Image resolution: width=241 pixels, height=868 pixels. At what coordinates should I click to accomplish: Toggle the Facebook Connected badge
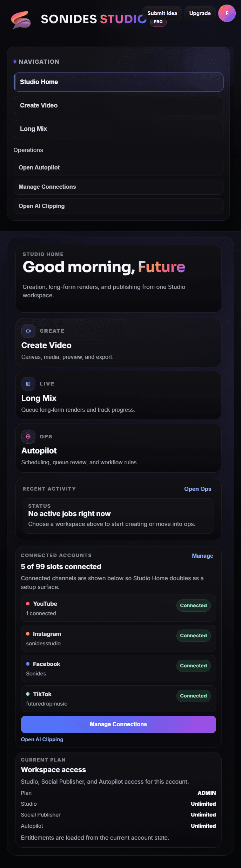pyautogui.click(x=193, y=666)
